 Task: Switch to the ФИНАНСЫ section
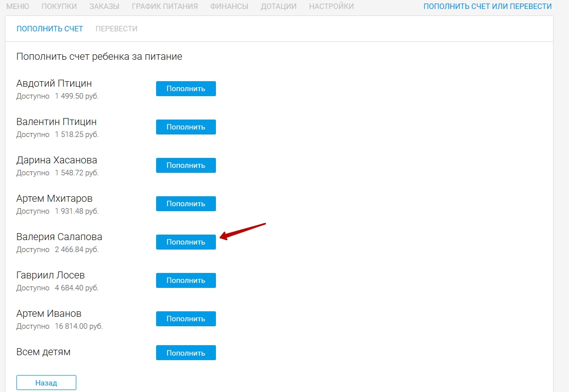(x=229, y=6)
